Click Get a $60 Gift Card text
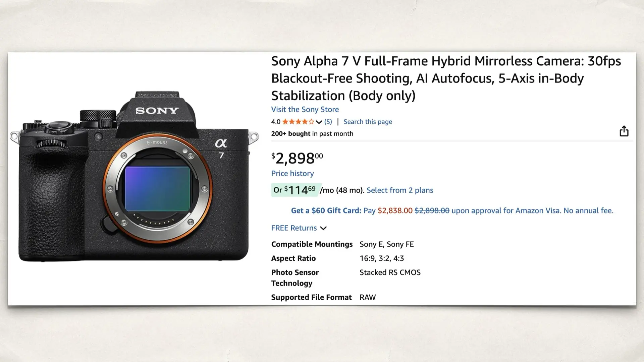Viewport: 644px width, 362px height. click(x=325, y=210)
